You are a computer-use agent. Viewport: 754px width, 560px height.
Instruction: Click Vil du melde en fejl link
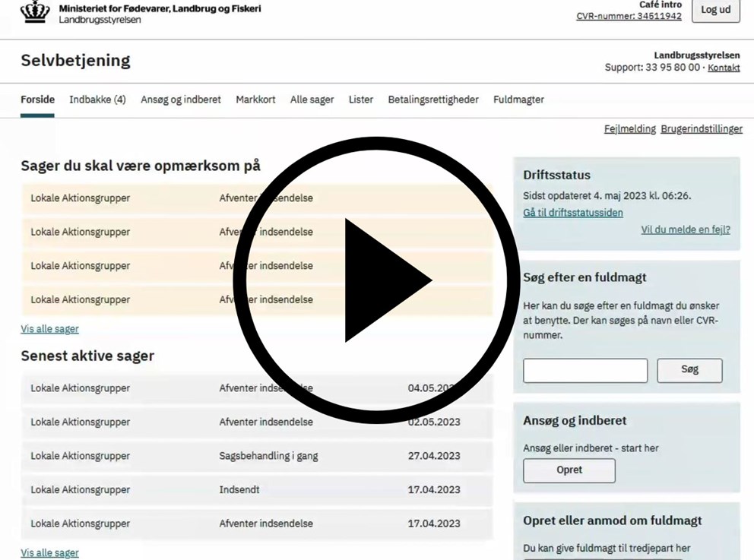pyautogui.click(x=685, y=229)
